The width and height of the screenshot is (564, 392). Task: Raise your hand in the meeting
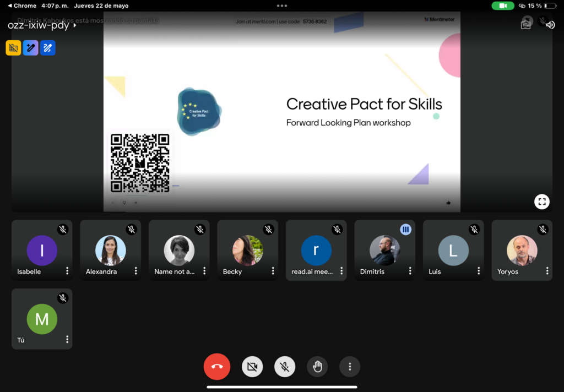click(317, 367)
